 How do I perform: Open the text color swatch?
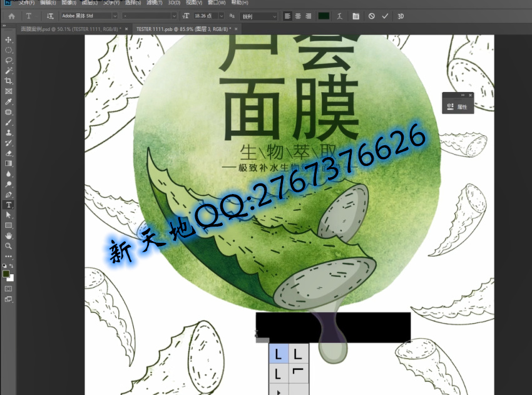pyautogui.click(x=324, y=16)
